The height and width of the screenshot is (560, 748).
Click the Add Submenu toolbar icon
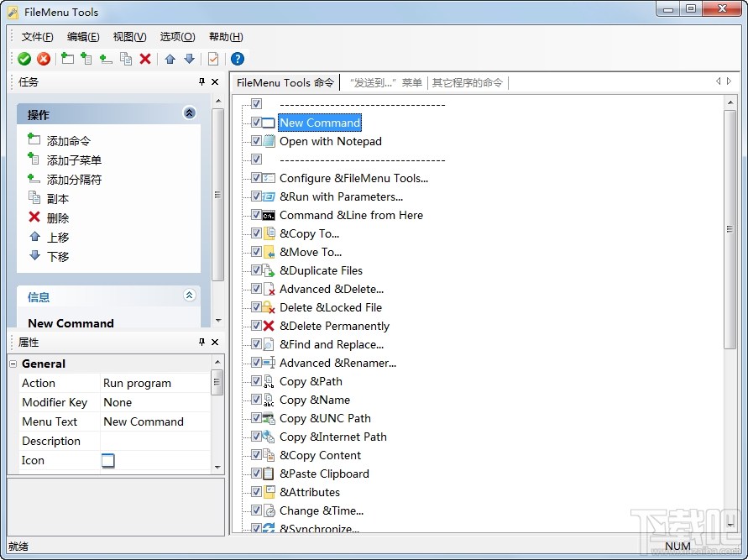86,59
